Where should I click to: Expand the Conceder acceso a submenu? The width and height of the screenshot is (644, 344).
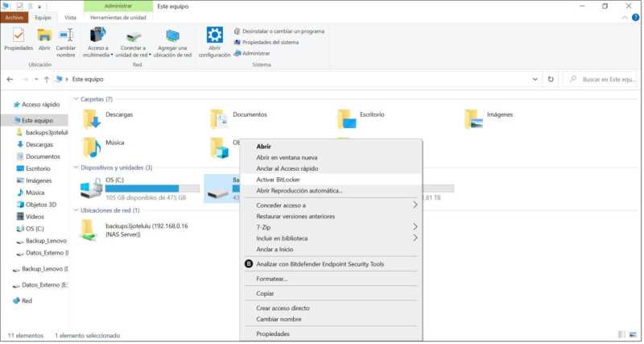coord(415,205)
